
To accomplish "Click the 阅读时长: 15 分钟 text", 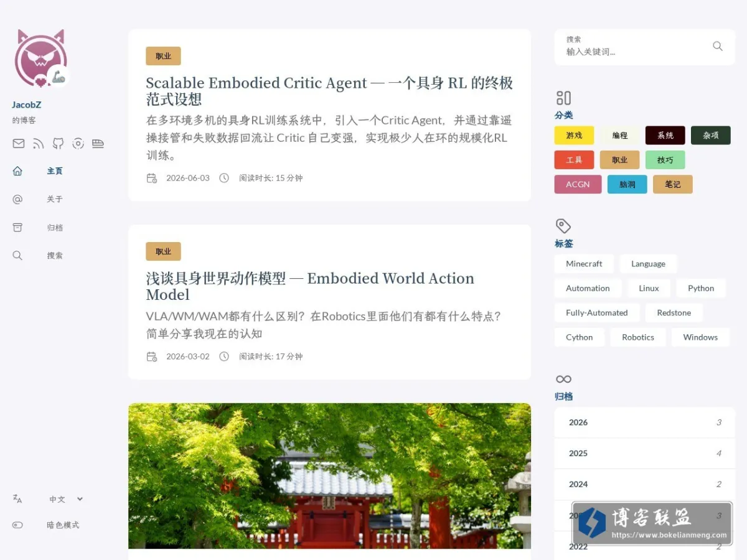I will (x=271, y=178).
